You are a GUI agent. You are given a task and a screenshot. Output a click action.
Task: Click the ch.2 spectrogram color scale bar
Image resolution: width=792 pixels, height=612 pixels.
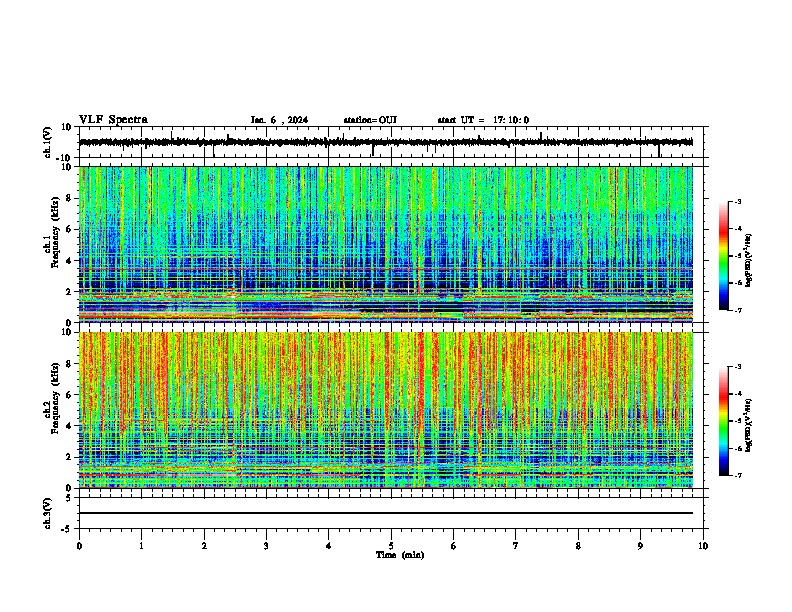point(723,421)
